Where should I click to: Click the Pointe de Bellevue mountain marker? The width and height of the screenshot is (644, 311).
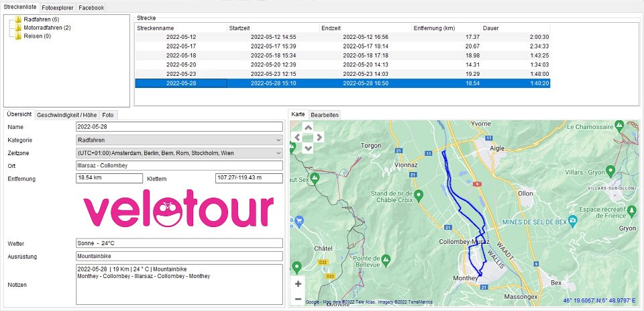(385, 259)
